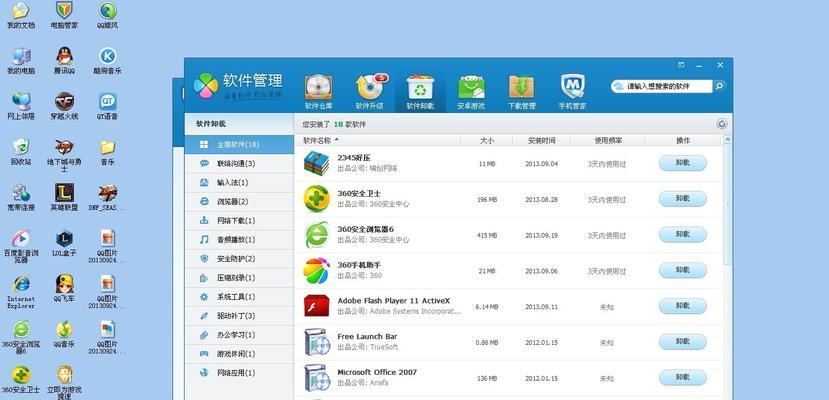This screenshot has width=829, height=400.
Task: Click the search magnifier icon
Action: (719, 86)
